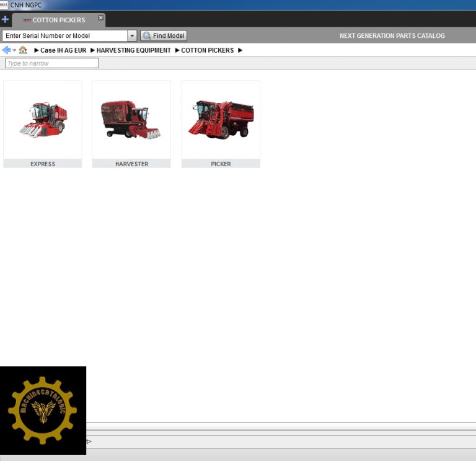Close the COTTON PICKERS tab
This screenshot has width=476, height=461.
point(101,17)
